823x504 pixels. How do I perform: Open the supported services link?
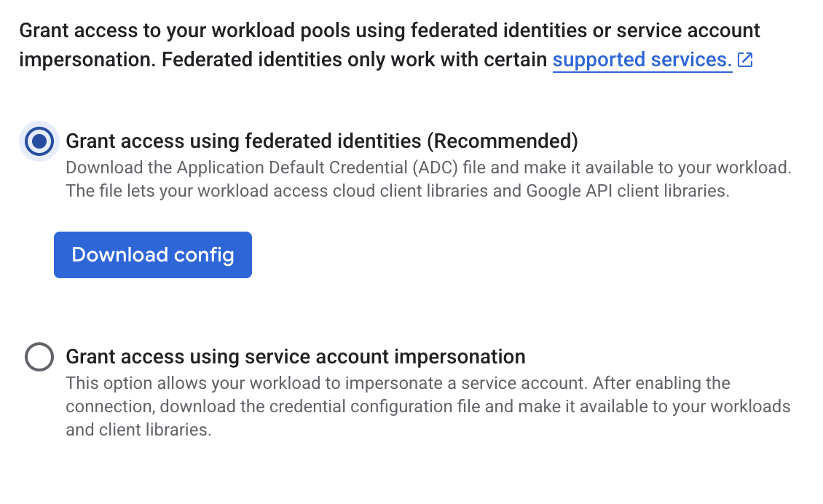pyautogui.click(x=642, y=60)
